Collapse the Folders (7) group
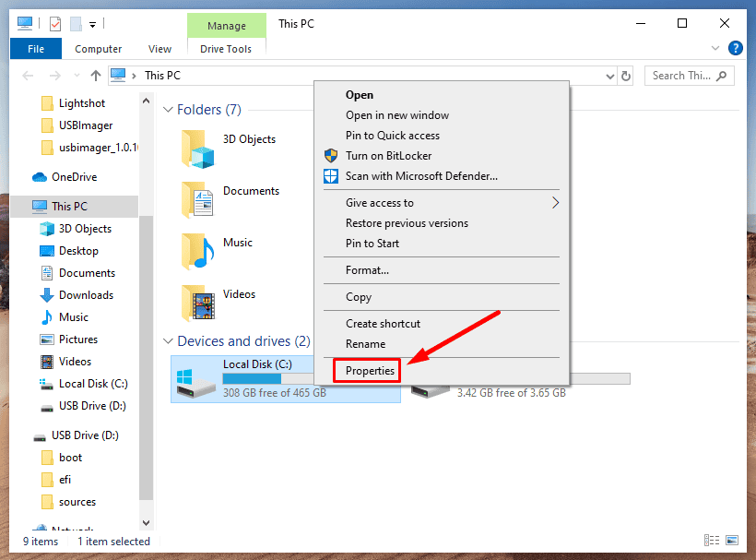756x560 pixels. point(168,110)
